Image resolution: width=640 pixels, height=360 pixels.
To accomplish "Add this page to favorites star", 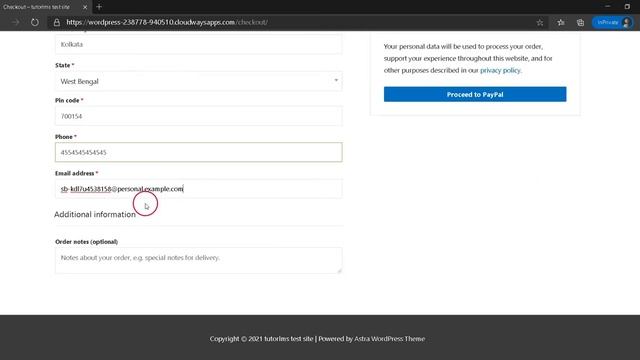I will tap(540, 22).
